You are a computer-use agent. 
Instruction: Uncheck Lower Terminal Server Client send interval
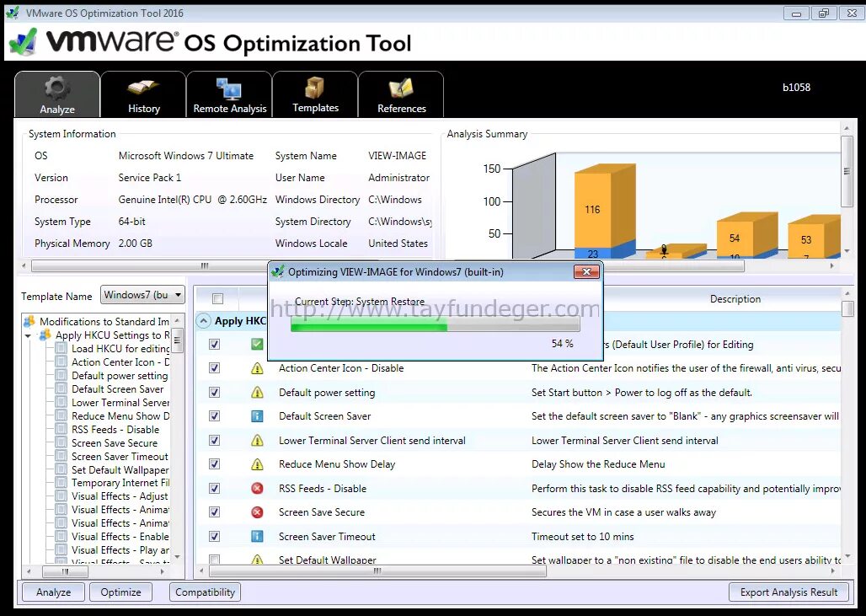point(214,441)
